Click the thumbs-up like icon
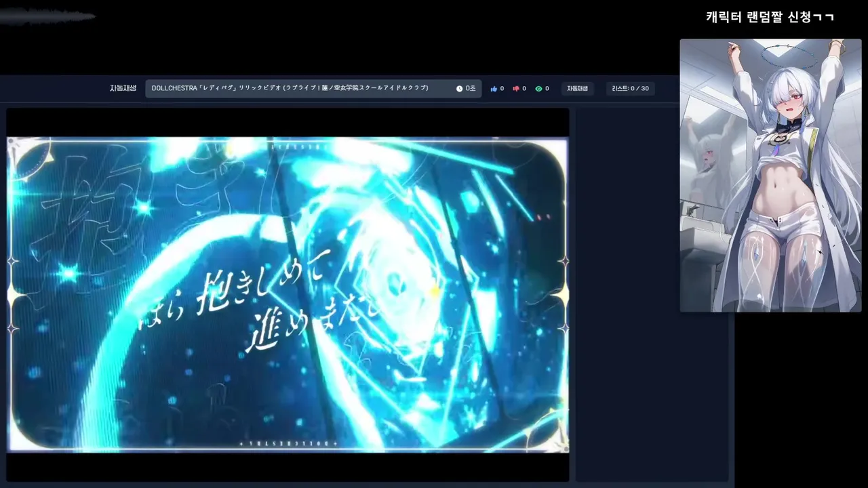Screen dimensions: 868x488 (494, 89)
